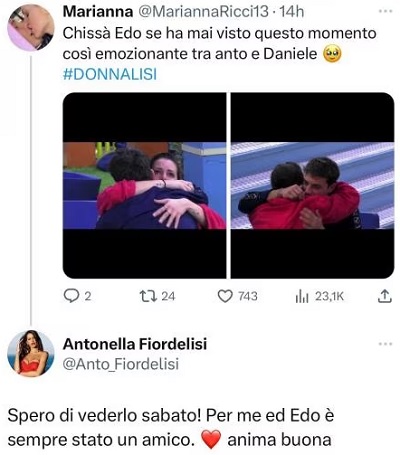The height and width of the screenshot is (455, 400).
Task: Open the #DONNALISI hashtag
Action: pyautogui.click(x=110, y=74)
